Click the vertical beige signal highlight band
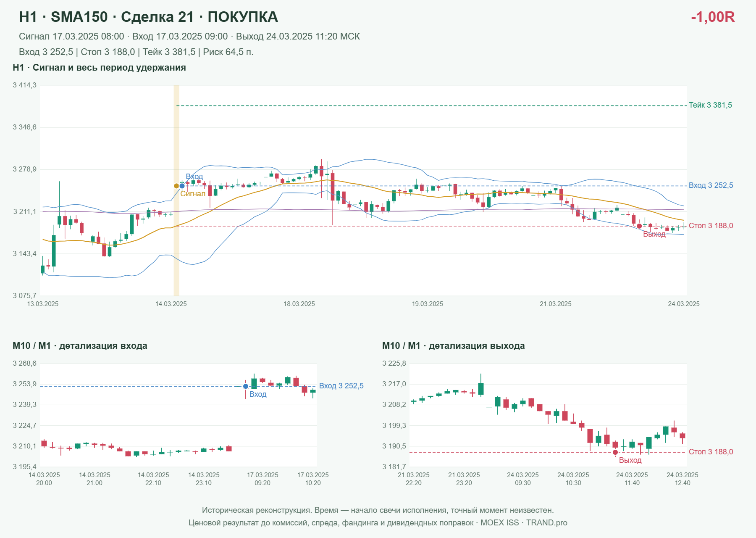This screenshot has height=538, width=756. point(176,190)
